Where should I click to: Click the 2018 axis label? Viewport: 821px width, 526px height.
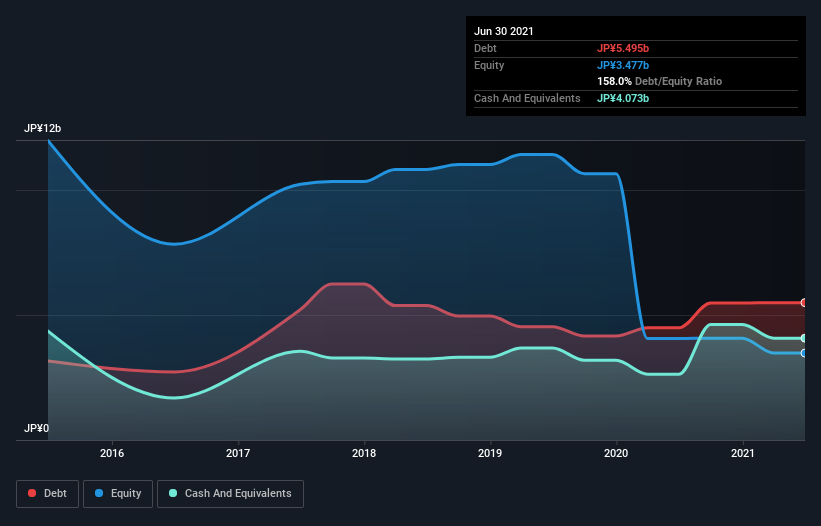364,453
